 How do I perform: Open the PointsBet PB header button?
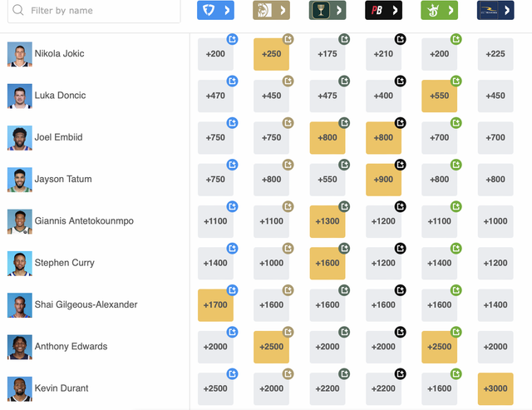coord(383,10)
